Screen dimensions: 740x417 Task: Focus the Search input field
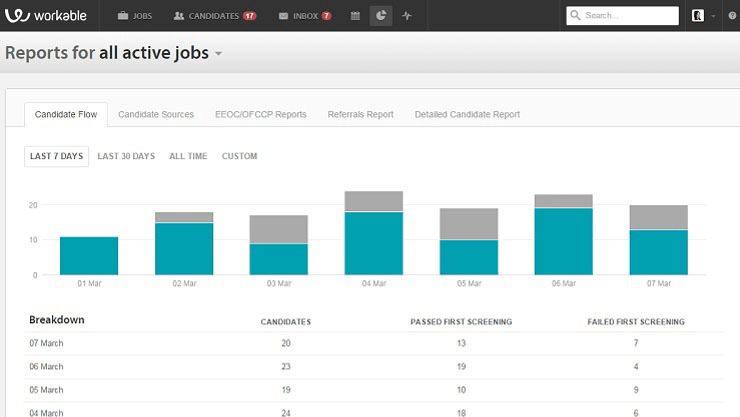coord(622,16)
